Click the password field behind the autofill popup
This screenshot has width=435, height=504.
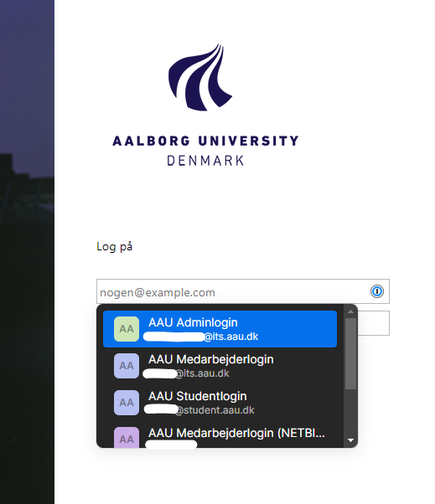pyautogui.click(x=373, y=323)
